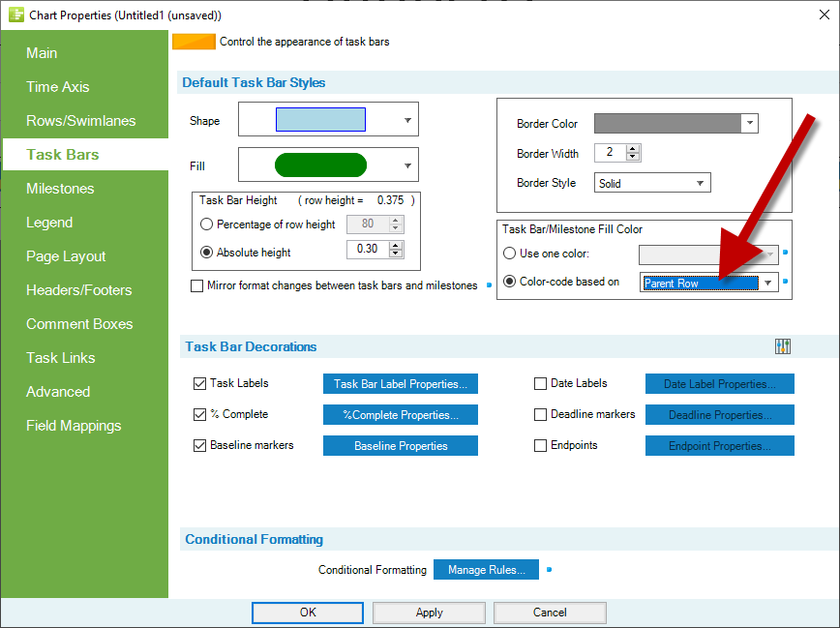Select Use one color radio button

[x=509, y=253]
